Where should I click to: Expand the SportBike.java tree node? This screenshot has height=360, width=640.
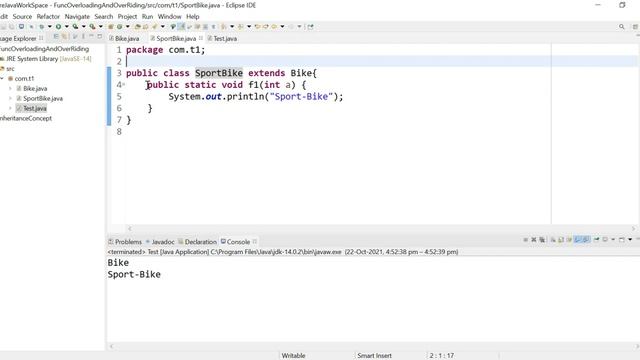pos(10,98)
